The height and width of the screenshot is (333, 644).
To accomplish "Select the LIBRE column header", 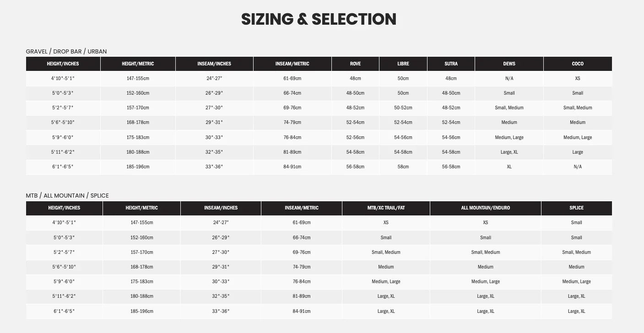I will point(403,64).
